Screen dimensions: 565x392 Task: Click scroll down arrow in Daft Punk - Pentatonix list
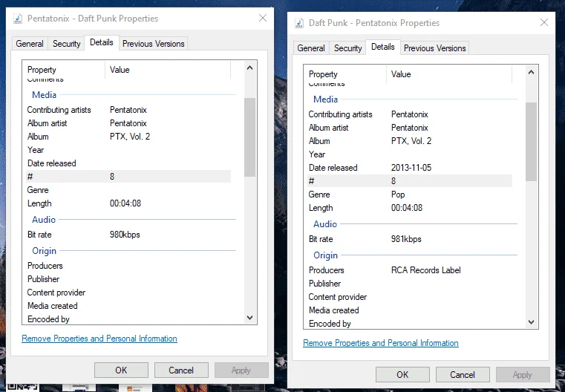tap(531, 321)
